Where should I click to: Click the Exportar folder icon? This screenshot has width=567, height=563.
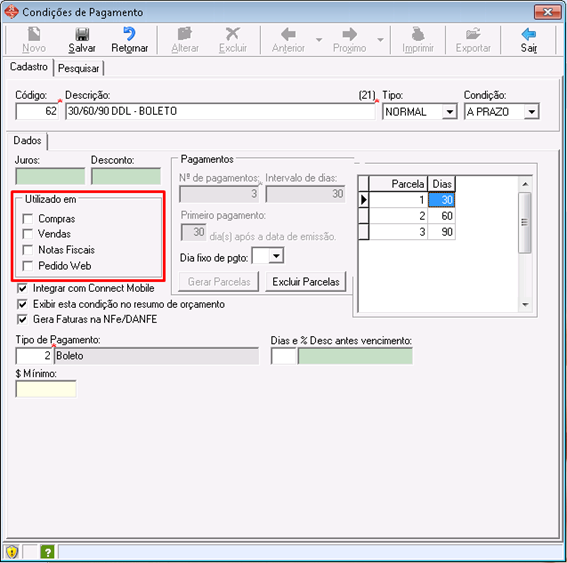coord(473,34)
